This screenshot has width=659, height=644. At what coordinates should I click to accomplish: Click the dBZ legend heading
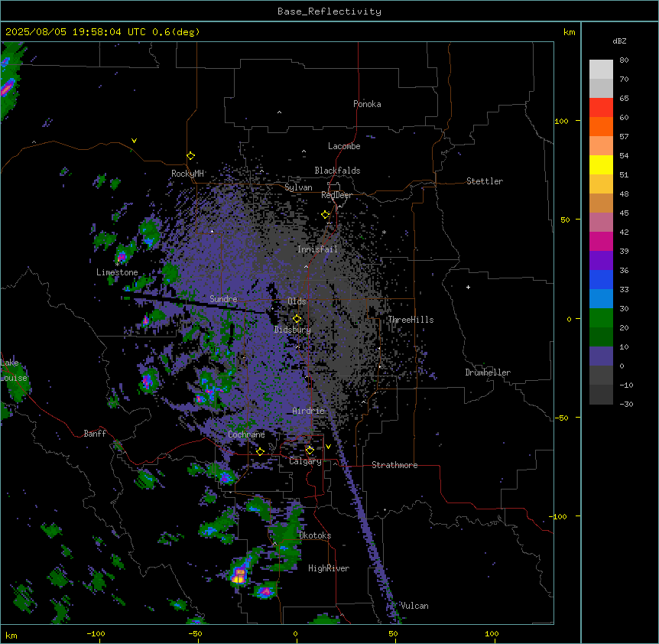pyautogui.click(x=619, y=41)
